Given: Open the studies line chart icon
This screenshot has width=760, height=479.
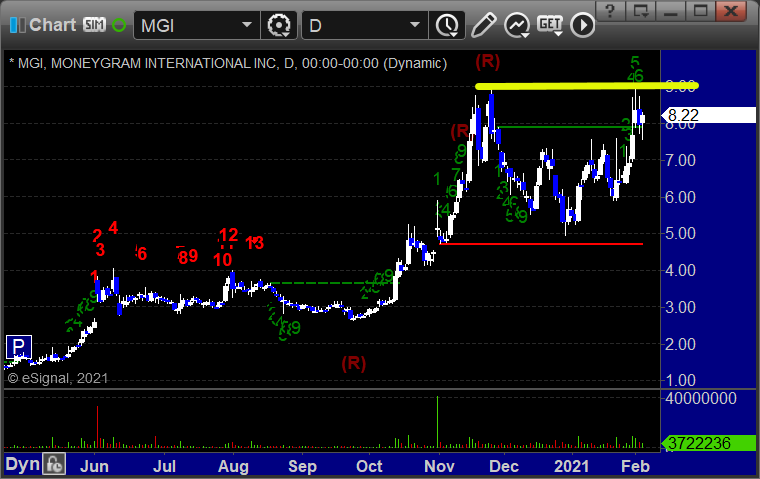Looking at the screenshot, I should [x=517, y=25].
